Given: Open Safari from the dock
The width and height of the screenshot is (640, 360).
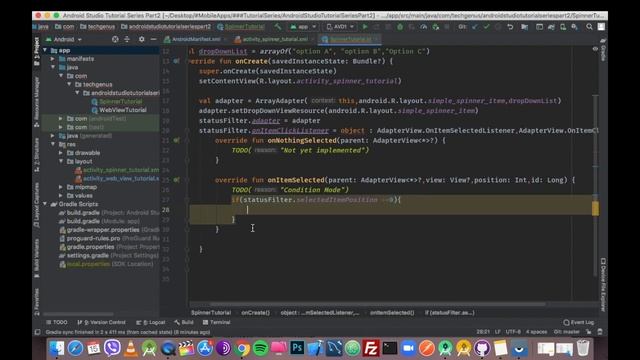Looking at the screenshot, I should point(75,348).
